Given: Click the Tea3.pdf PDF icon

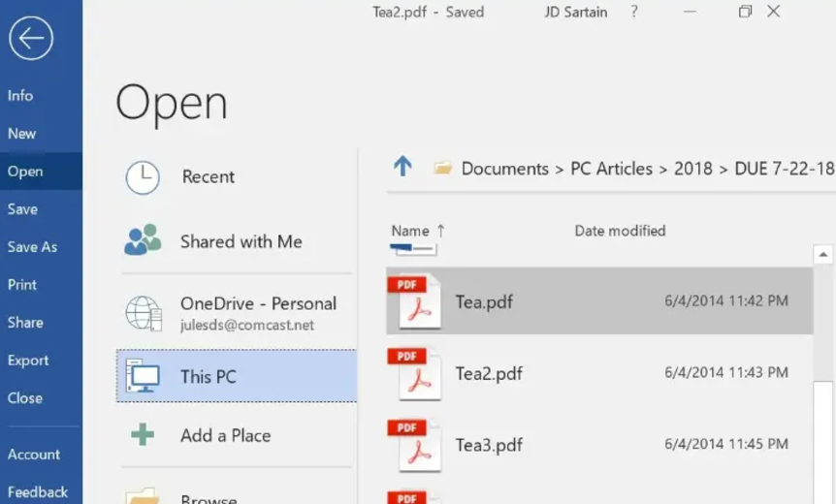Looking at the screenshot, I should [x=415, y=445].
